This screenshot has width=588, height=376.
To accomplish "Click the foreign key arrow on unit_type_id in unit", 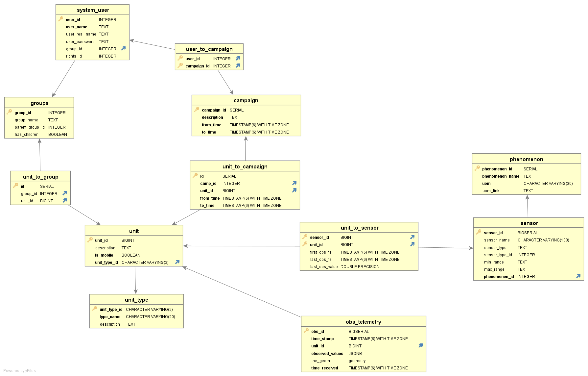I will coord(177,262).
